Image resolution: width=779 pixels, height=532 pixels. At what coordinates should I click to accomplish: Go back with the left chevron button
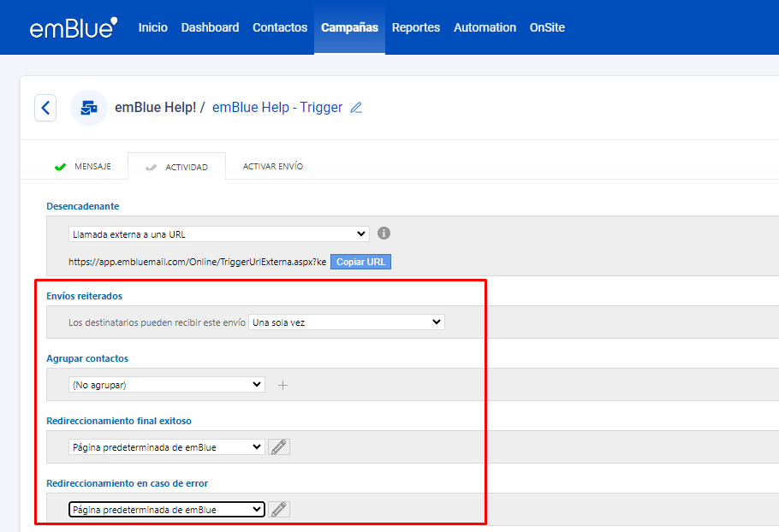point(45,108)
